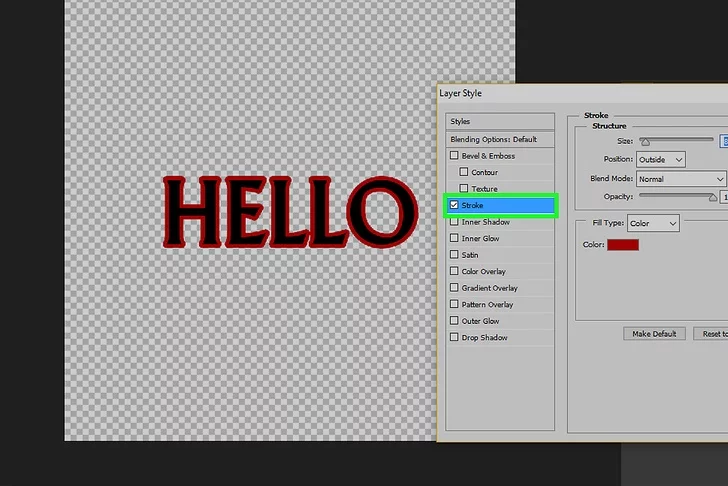Open the Fill Type dropdown
This screenshot has width=728, height=486.
653,224
